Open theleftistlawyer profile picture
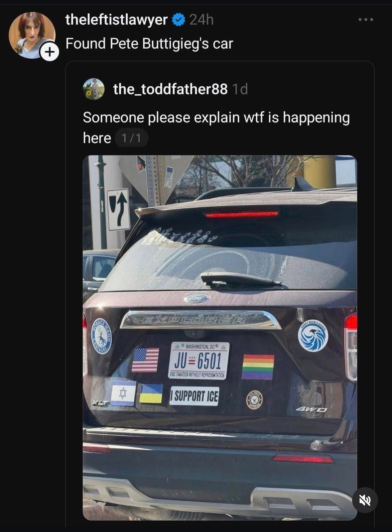The width and height of the screenshot is (392, 532). click(32, 35)
